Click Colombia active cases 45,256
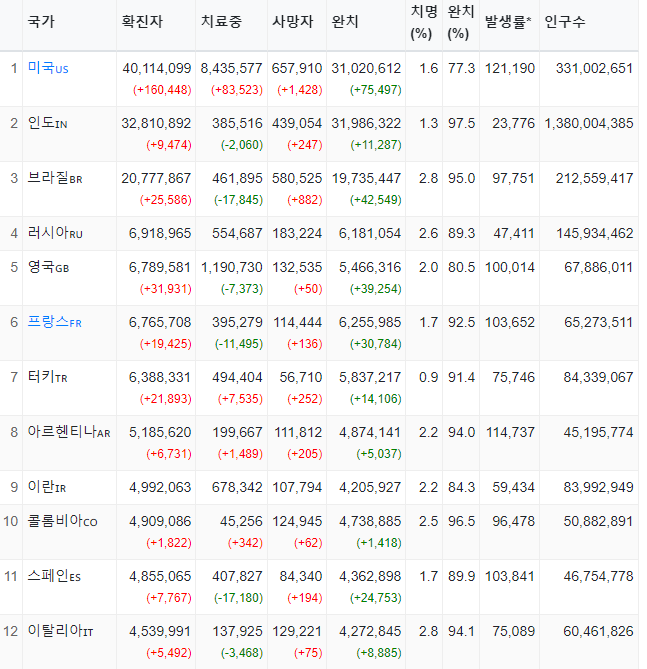The height and width of the screenshot is (669, 647). point(241,521)
